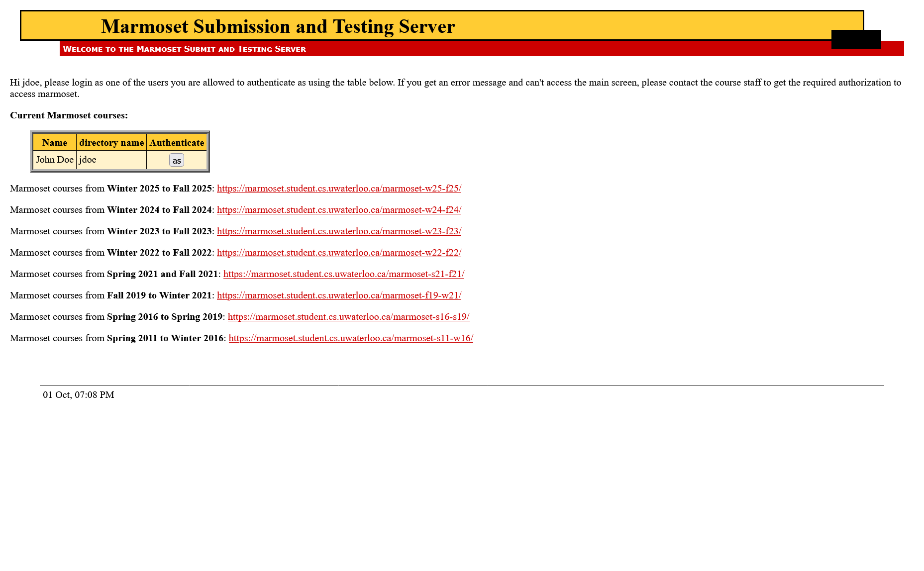This screenshot has height=571, width=924.
Task: Click the red "Welcome to the Marmoset" banner text
Action: point(184,49)
